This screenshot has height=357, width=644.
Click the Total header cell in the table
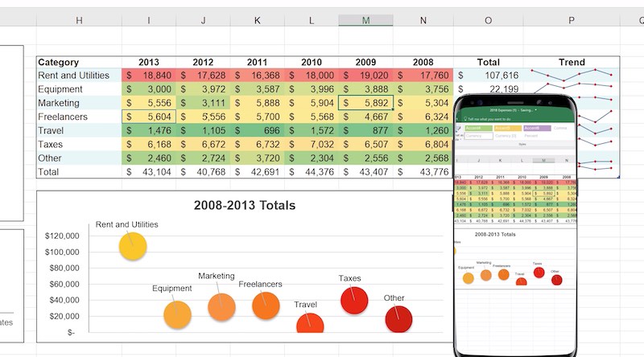coord(488,62)
